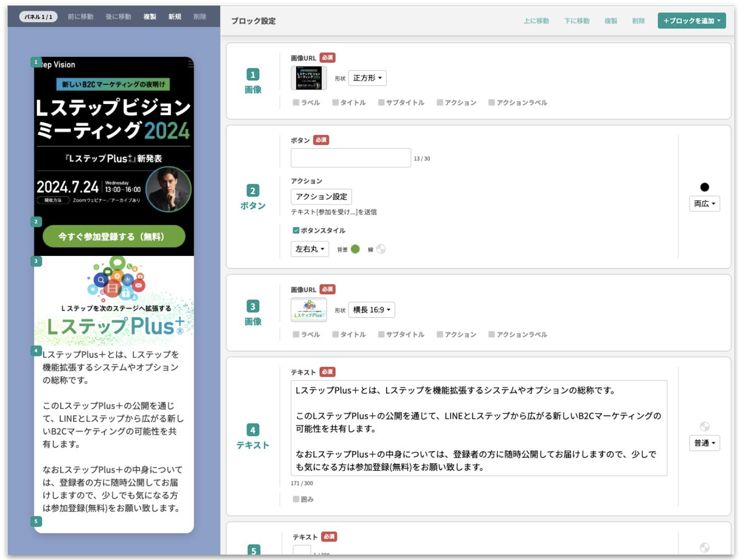
Task: Click the border line color circle
Action: 381,249
